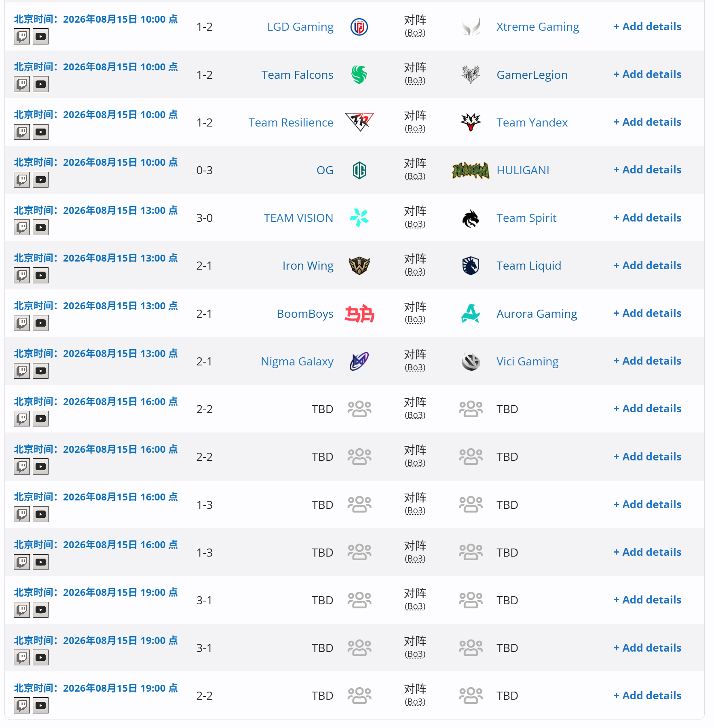Viewport: 714px width, 728px height.
Task: Add details for Team Yandex match
Action: (x=647, y=122)
